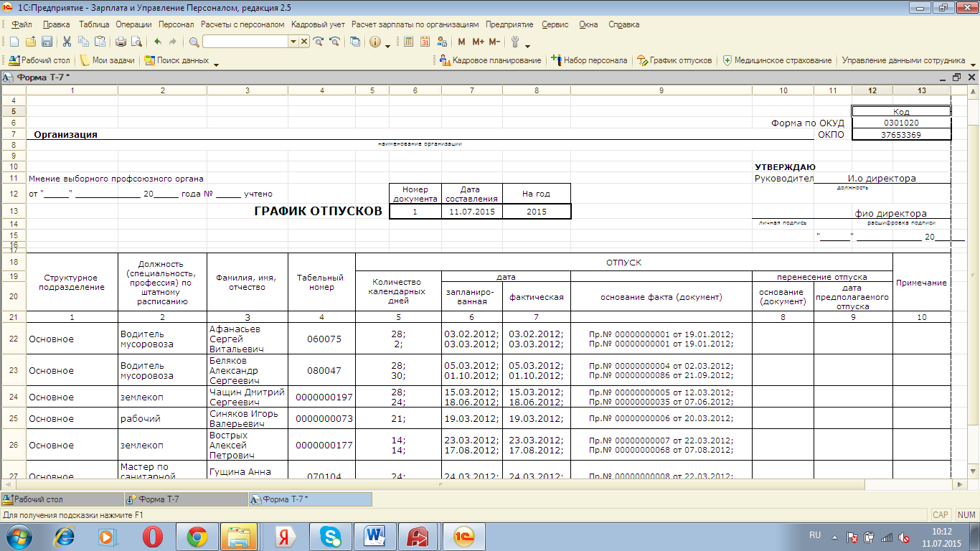Click table number 060075 cell
The image size is (980, 551).
pos(321,339)
